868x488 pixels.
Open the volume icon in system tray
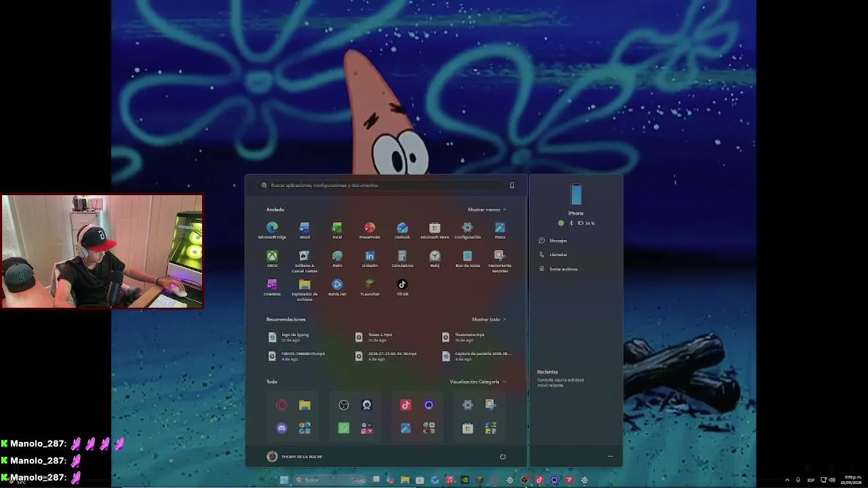[x=832, y=480]
